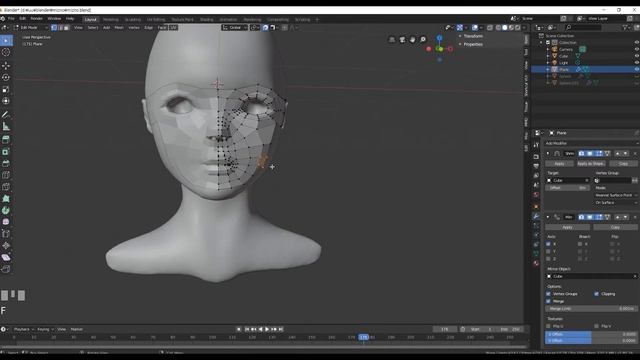640x360 pixels.
Task: Toggle Mirror modifier Clipping checkbox
Action: 596,294
